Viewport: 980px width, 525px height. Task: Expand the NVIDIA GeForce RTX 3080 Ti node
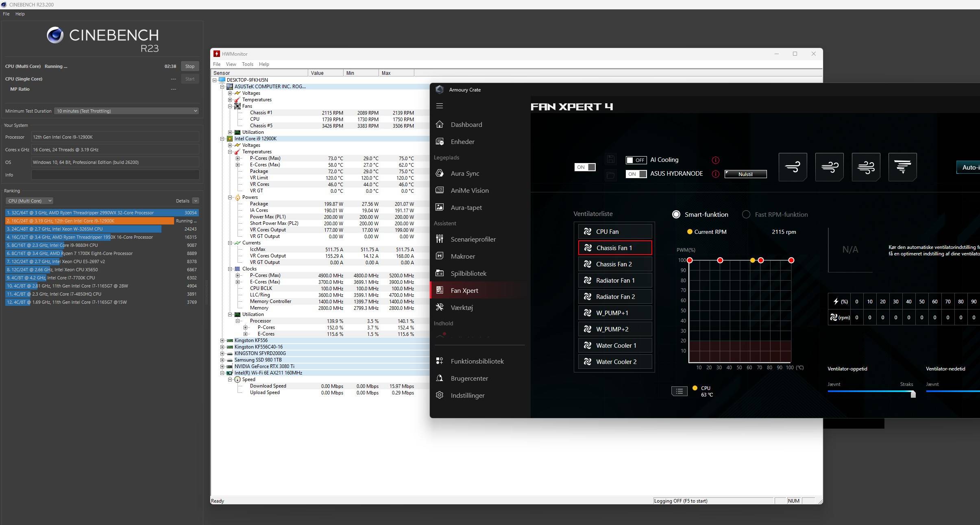(222, 366)
